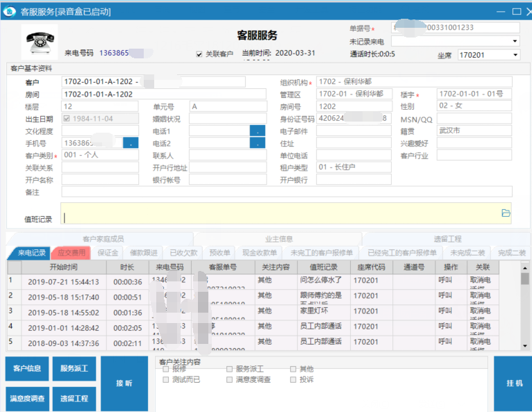Check the 报修 option
Viewport: 532px width, 412px height.
pos(165,369)
